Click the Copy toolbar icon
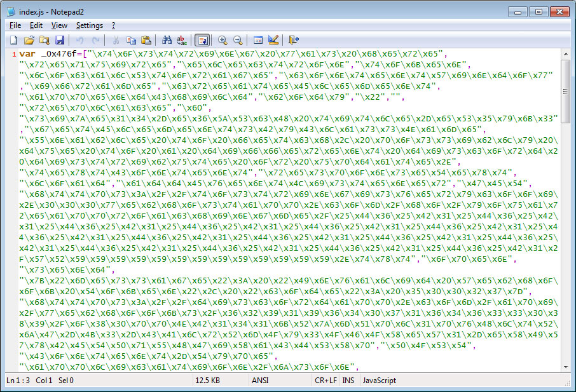 tap(131, 40)
